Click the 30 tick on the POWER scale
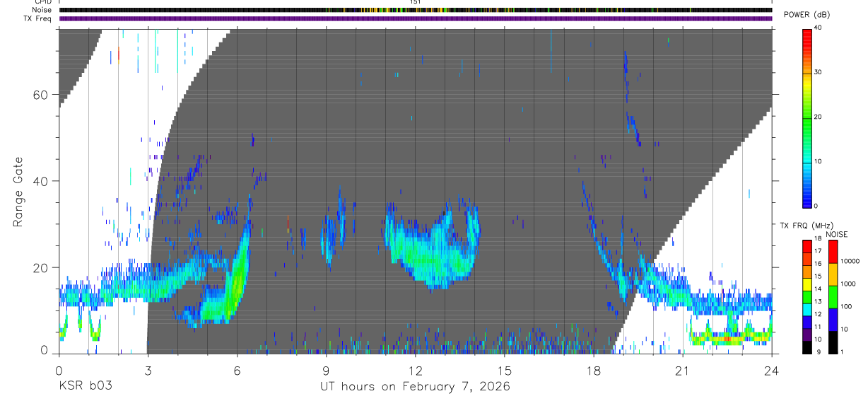Screen dimensions: 868x401 click(x=818, y=73)
